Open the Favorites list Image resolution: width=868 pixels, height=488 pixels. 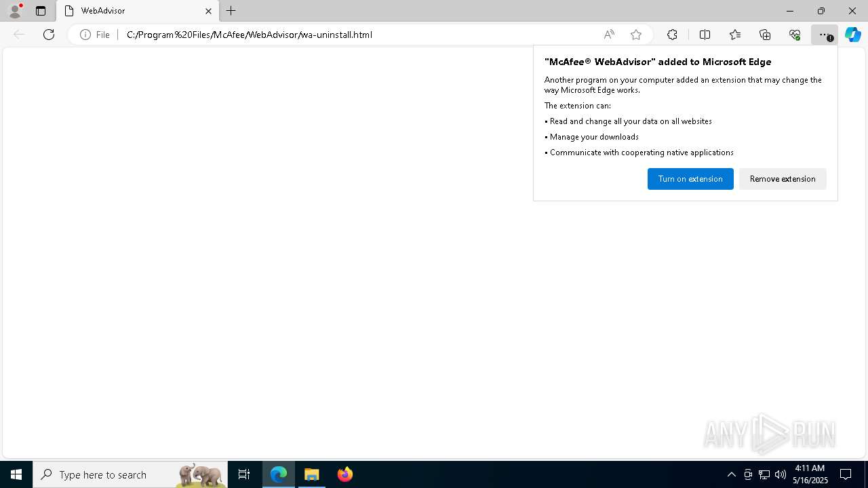(735, 35)
